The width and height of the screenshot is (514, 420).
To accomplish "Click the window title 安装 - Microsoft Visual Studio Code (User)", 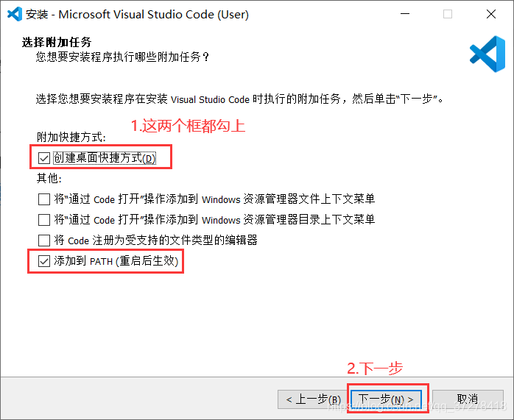I will 137,15.
